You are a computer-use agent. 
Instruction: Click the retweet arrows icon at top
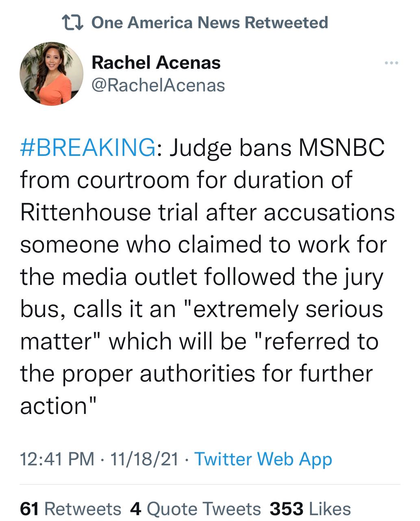[72, 22]
